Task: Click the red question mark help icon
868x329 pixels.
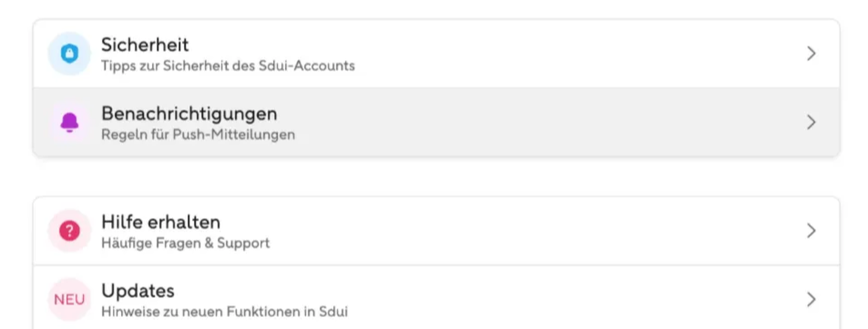Action: click(x=69, y=231)
